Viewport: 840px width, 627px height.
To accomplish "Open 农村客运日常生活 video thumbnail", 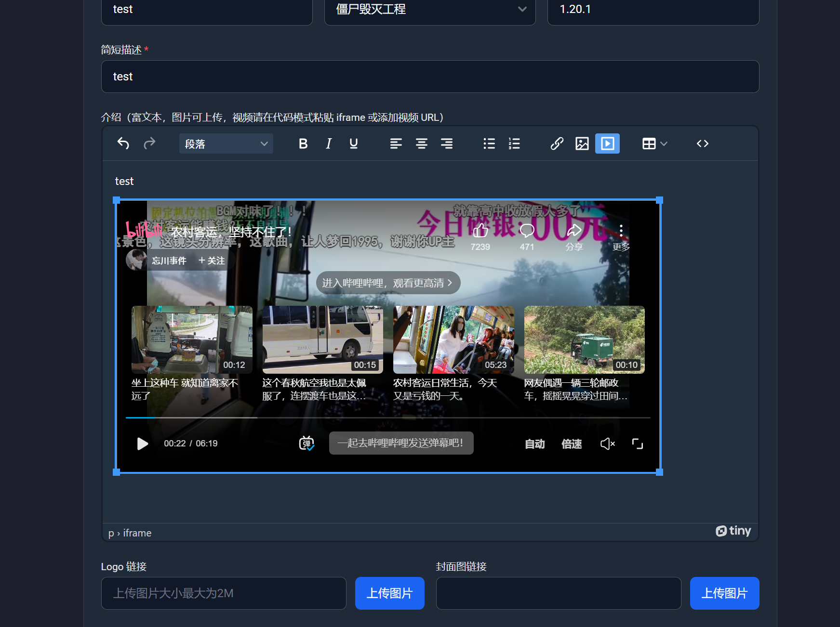I will [x=453, y=340].
